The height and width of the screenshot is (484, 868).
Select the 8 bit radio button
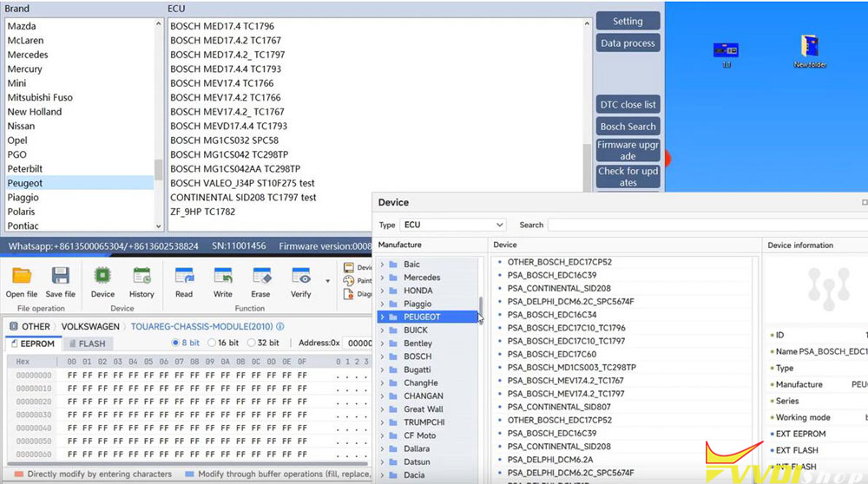pyautogui.click(x=175, y=343)
